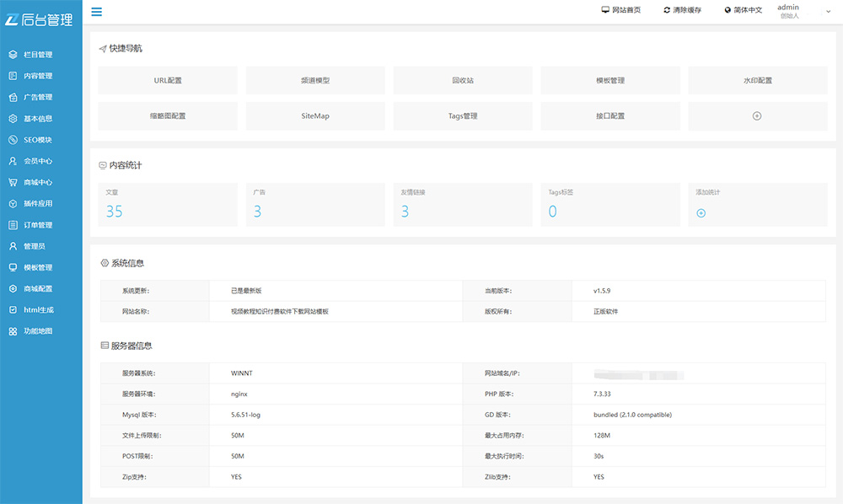Screen dimensions: 843x504
Task: Go to 会员中心 in the sidebar
Action: click(x=38, y=161)
